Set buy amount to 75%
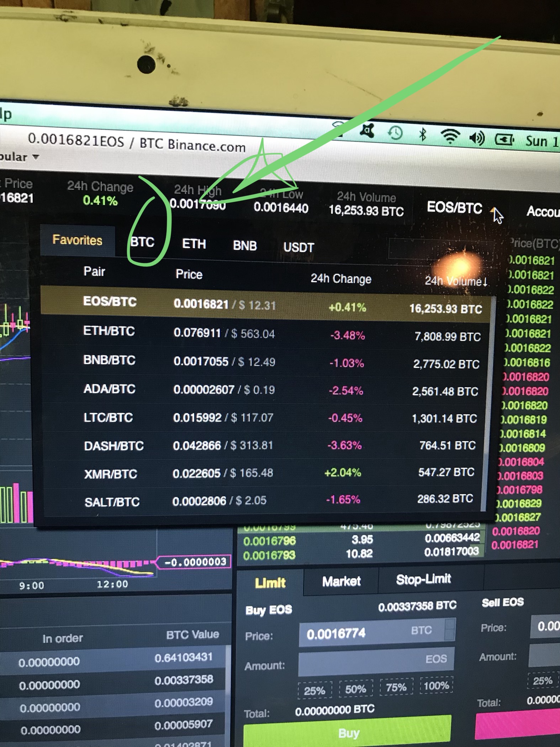 tap(396, 687)
